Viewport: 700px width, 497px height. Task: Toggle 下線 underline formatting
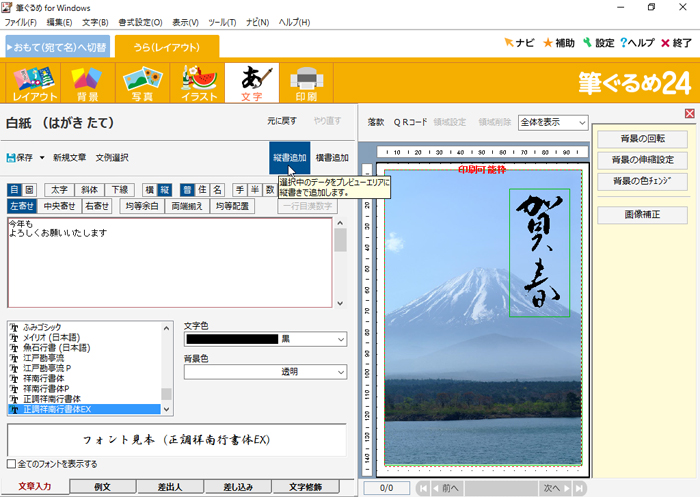[120, 189]
